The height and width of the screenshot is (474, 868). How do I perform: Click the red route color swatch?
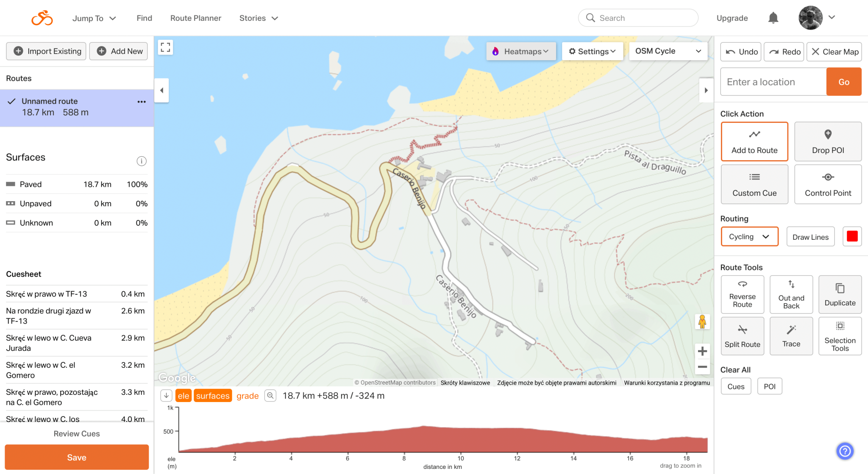(852, 236)
